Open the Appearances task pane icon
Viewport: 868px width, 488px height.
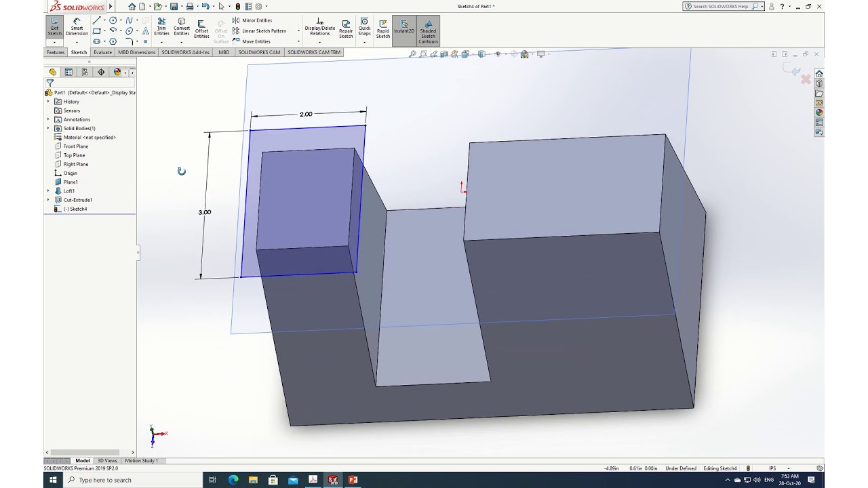pyautogui.click(x=819, y=113)
